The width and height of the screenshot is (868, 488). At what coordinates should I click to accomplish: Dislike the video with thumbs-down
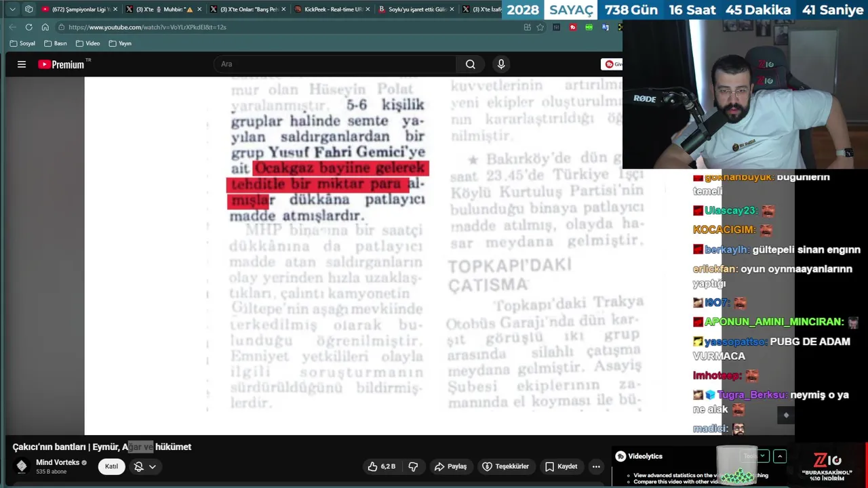[413, 466]
